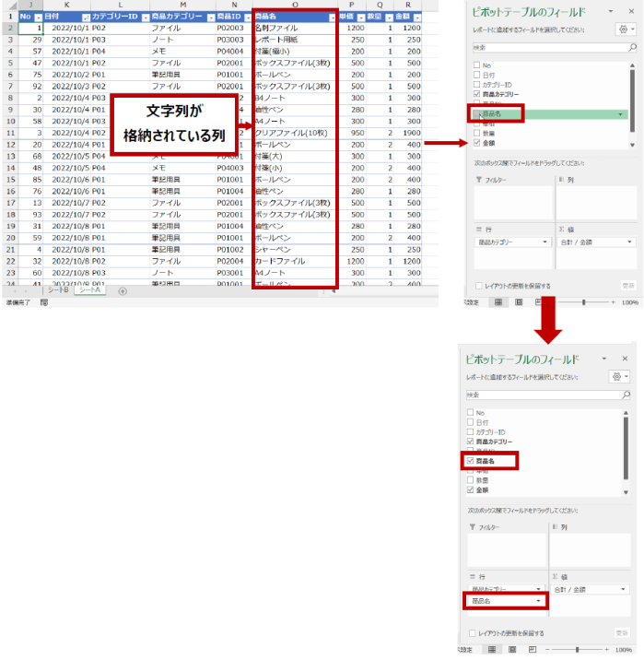644x660 pixels.
Task: Tick the No field checkbox in upper pane
Action: (476, 65)
